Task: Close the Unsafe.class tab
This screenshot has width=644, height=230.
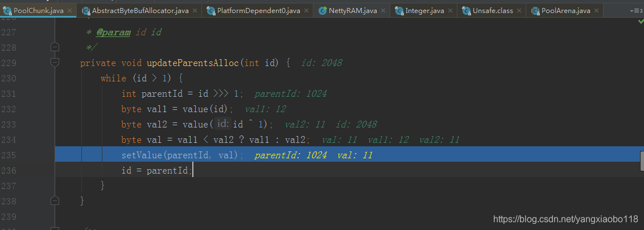Action: [519, 11]
